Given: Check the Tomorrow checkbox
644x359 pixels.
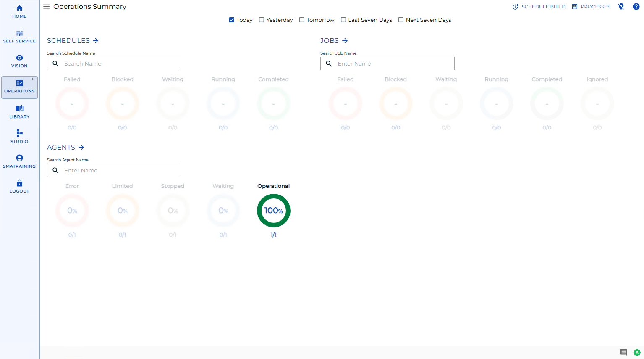Looking at the screenshot, I should pos(302,20).
